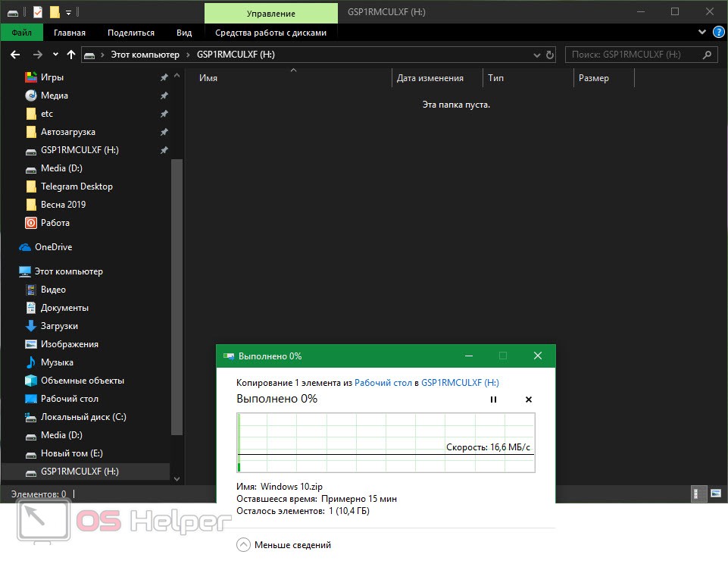This screenshot has width=728, height=561.
Task: Switch to details list view
Action: [x=700, y=494]
